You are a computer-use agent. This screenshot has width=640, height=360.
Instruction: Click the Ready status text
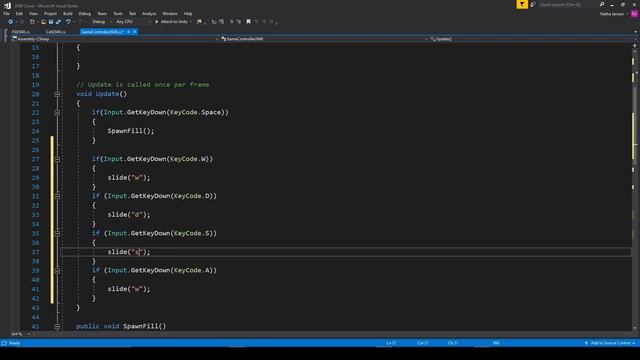click(x=14, y=343)
